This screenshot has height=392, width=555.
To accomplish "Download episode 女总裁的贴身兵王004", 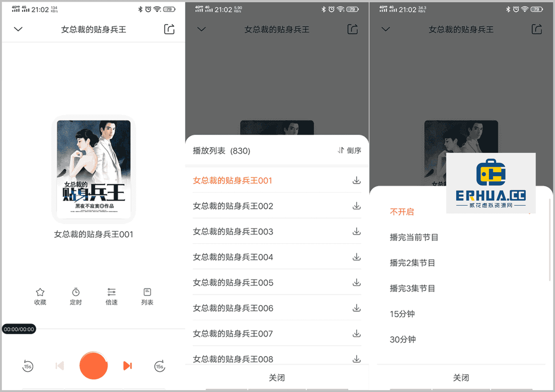I will pyautogui.click(x=357, y=257).
